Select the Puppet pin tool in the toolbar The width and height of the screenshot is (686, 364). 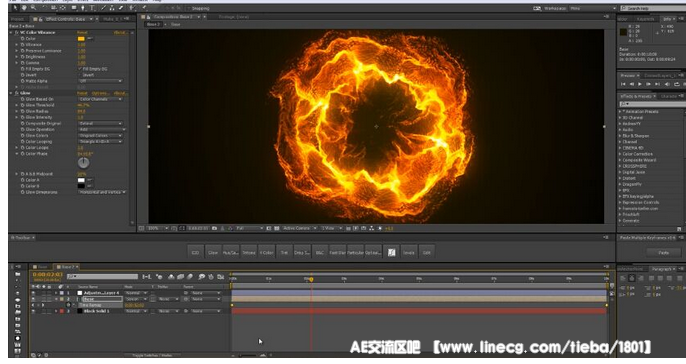pos(144,7)
